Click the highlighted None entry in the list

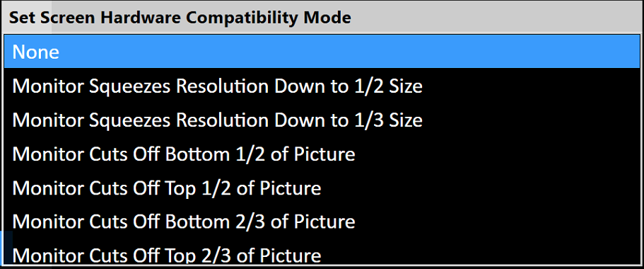pos(322,52)
